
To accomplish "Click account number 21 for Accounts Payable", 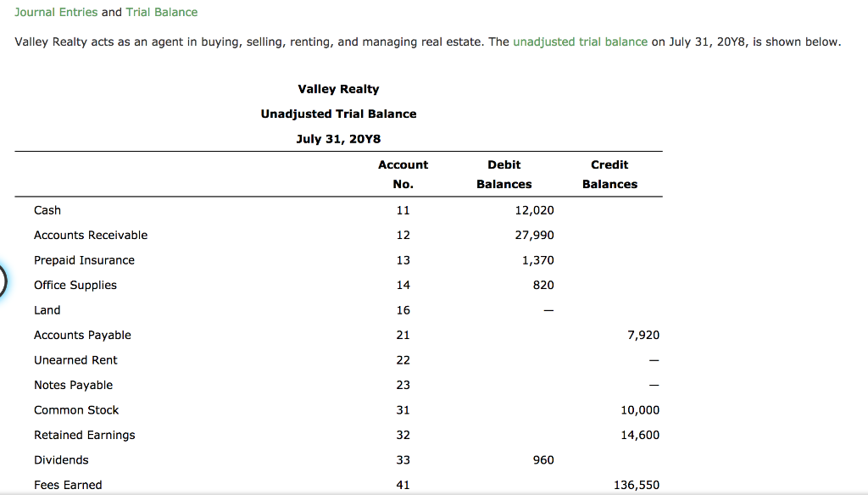I will 403,335.
